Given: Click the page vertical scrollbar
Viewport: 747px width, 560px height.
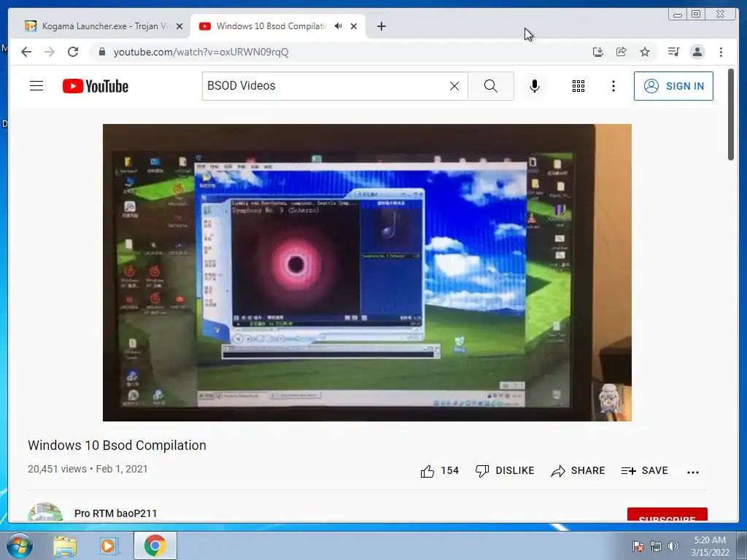Looking at the screenshot, I should 731,114.
